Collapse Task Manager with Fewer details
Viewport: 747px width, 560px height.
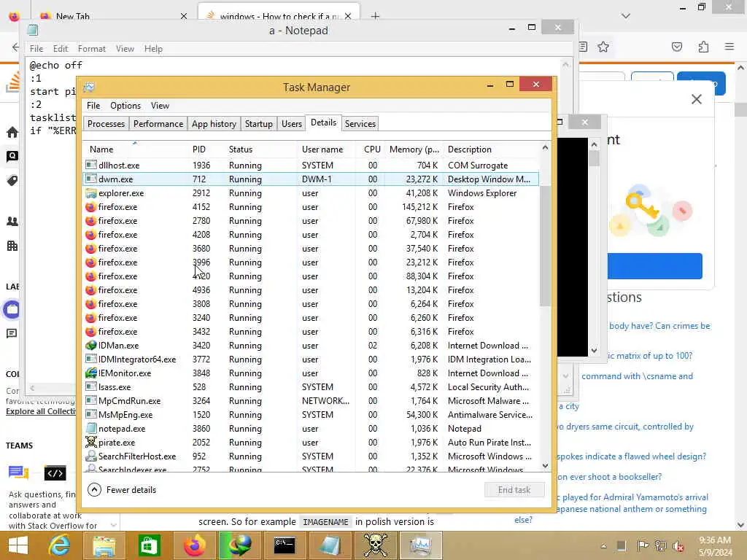(x=123, y=489)
